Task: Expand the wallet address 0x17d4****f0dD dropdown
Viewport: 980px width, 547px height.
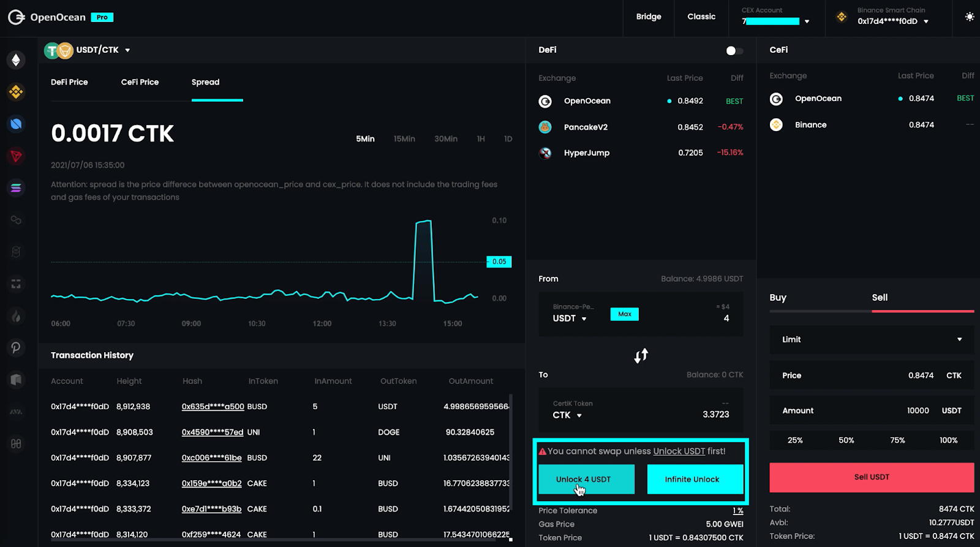Action: pos(926,21)
